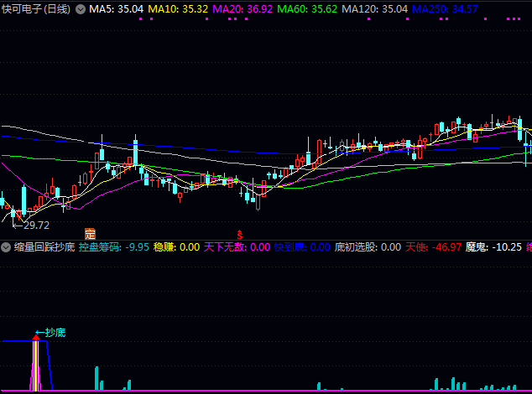
Task: Select the MA20: 36.92 label
Action: (243, 9)
